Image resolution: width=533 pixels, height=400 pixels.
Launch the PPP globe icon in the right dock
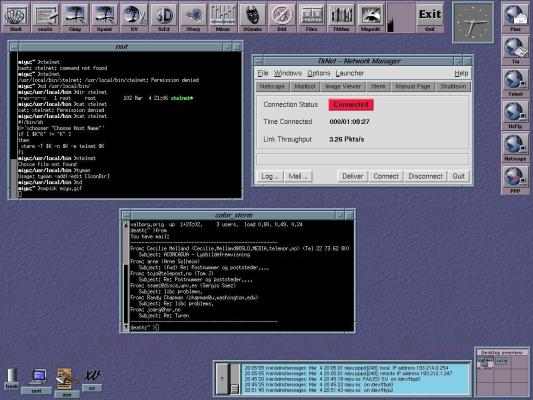(x=515, y=180)
